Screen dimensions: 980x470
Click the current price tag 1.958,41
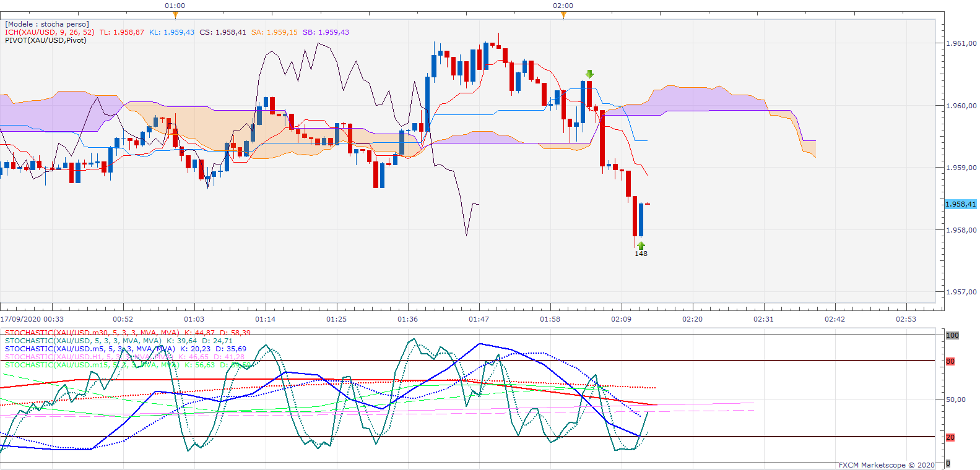[x=961, y=204]
